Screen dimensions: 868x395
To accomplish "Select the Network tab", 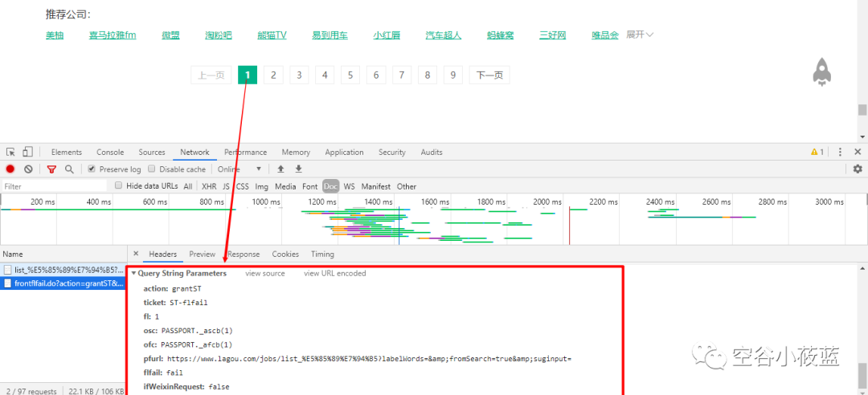I will 194,152.
